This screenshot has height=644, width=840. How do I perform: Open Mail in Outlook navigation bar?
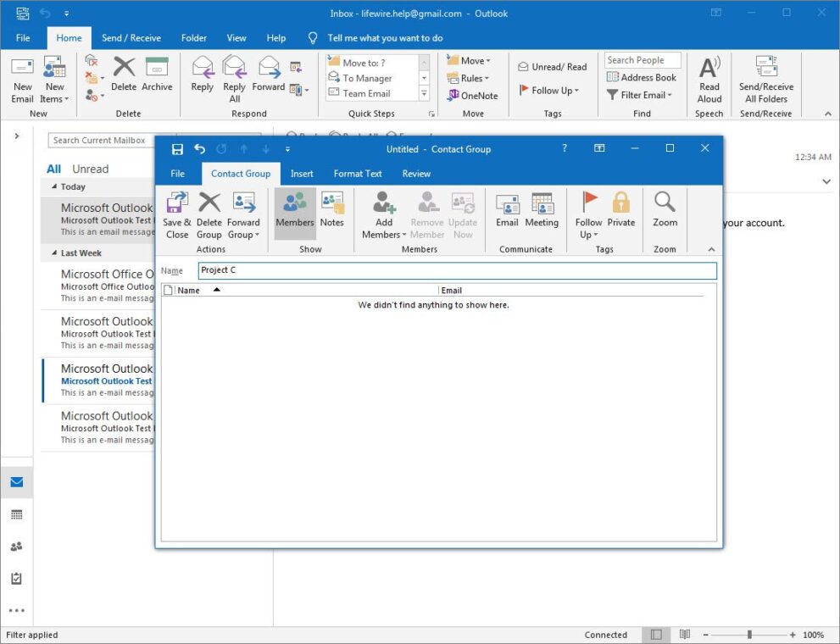[17, 482]
